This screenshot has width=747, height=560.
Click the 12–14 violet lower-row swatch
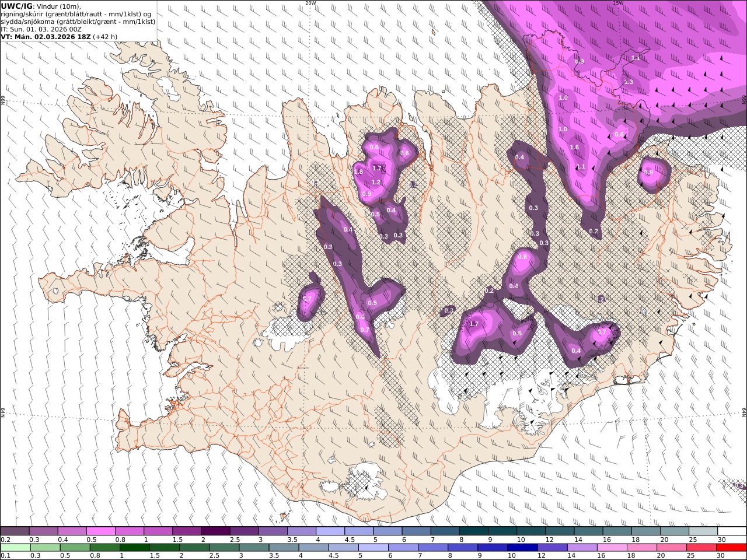(552, 548)
